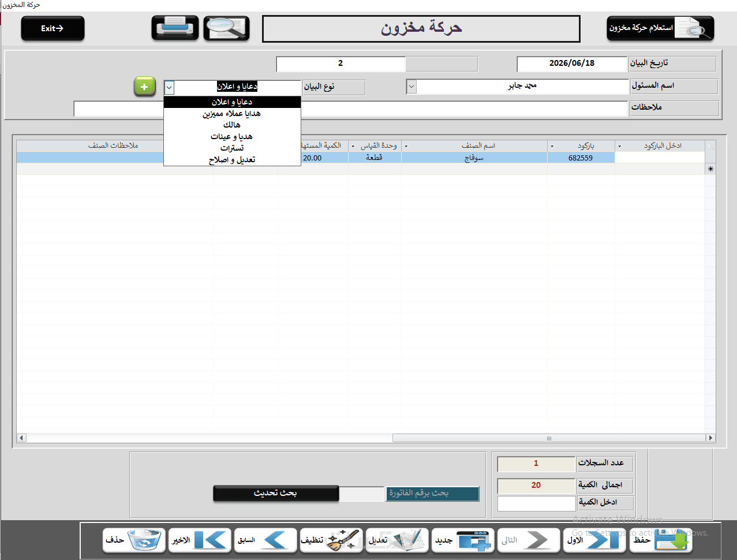Image resolution: width=737 pixels, height=560 pixels.
Task: Click the تنظيف broom clean button
Action: [x=331, y=540]
